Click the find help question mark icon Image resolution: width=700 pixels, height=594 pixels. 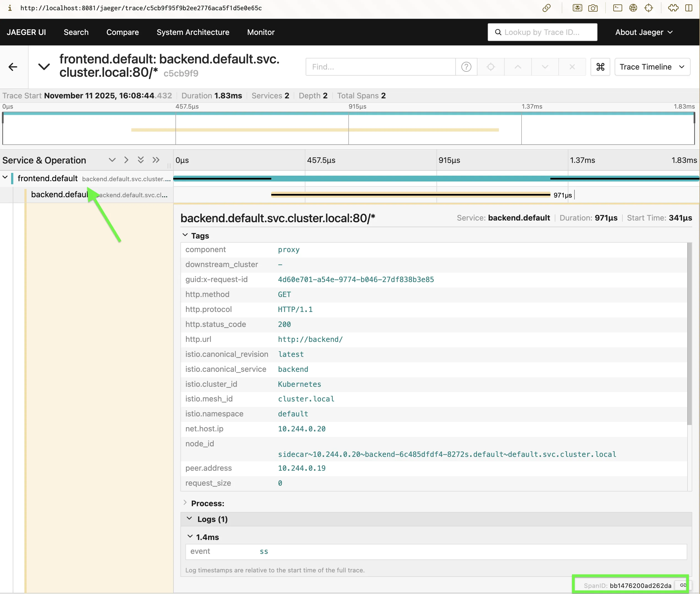coord(466,67)
